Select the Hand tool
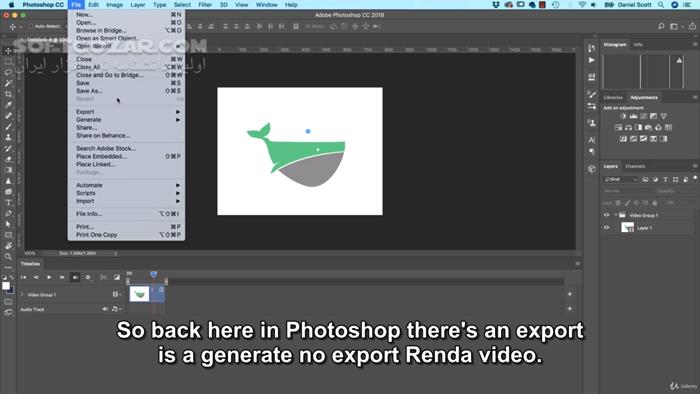The width and height of the screenshot is (700, 394). (x=8, y=246)
